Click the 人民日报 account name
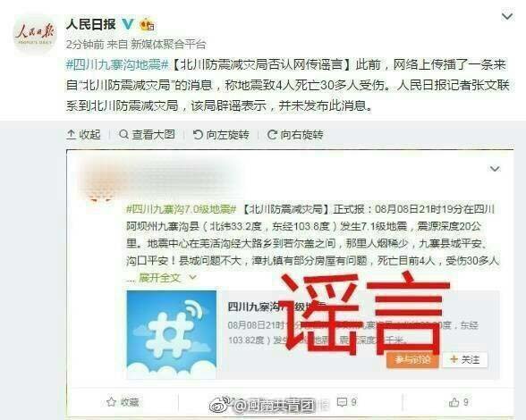526x420 pixels. pyautogui.click(x=91, y=24)
